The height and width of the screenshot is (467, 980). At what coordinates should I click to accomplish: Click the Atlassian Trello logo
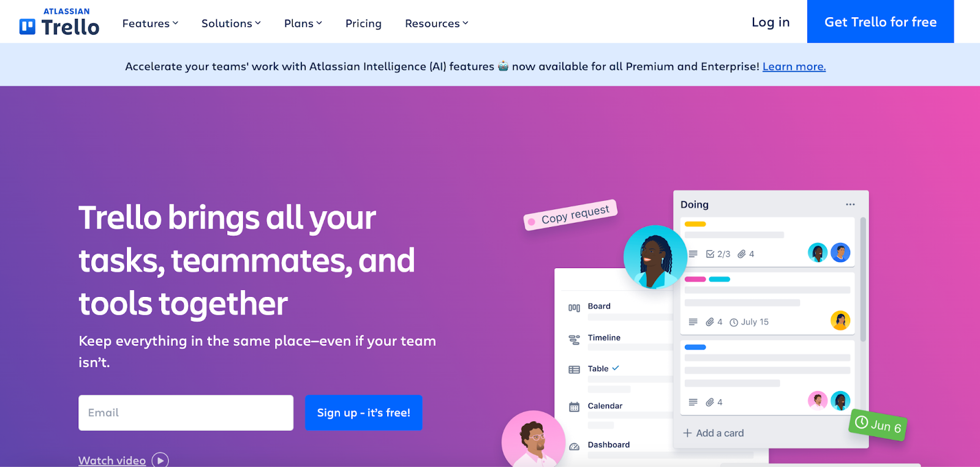pos(59,22)
